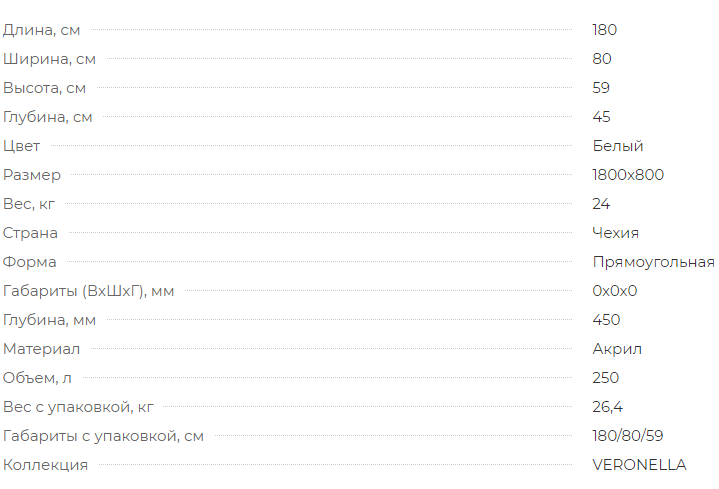Click the 'Глубина, см' label
This screenshot has height=489, width=719.
(48, 117)
